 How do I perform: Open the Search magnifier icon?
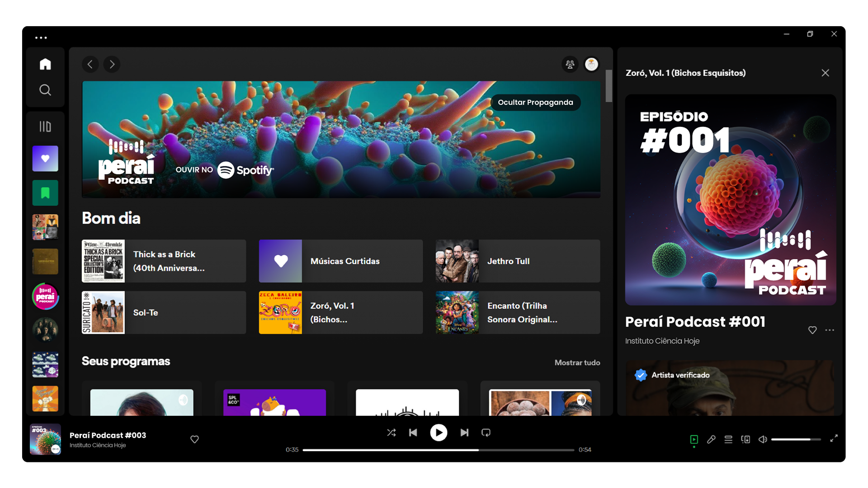pos(45,90)
